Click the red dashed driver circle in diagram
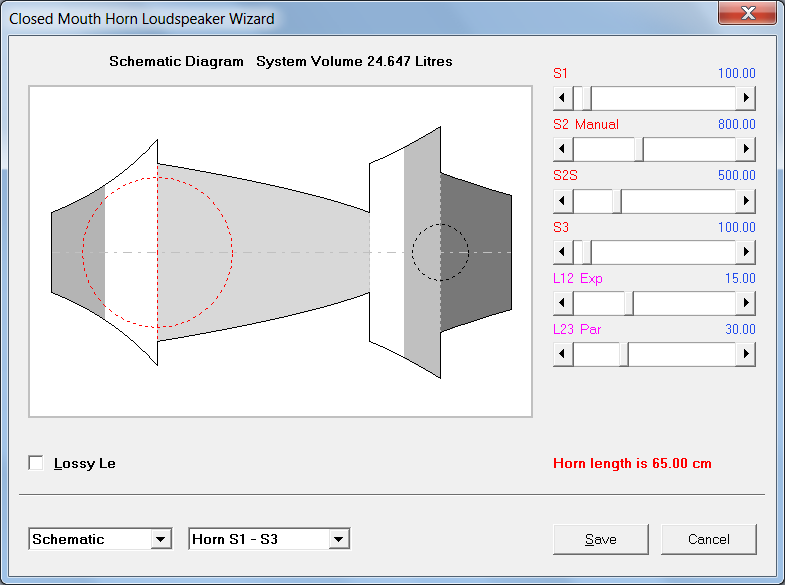 coord(158,252)
